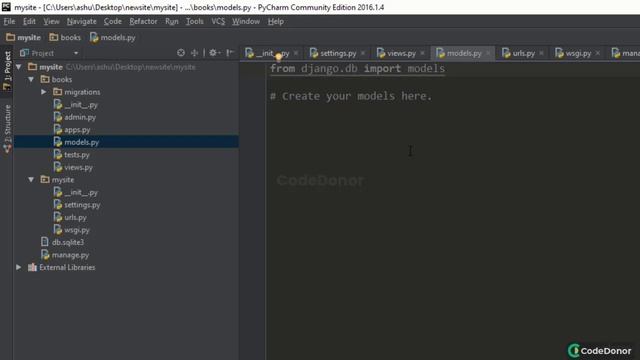Collapse the mysite root folder

coord(19,67)
